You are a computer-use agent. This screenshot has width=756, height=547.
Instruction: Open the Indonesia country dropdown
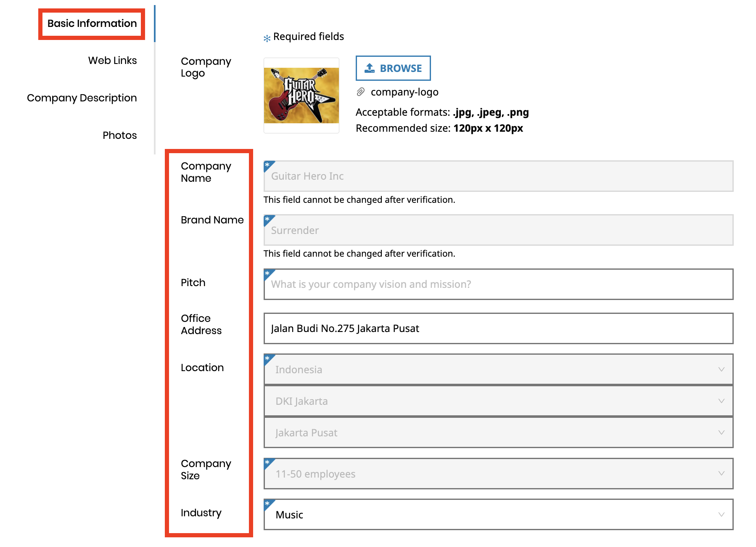click(x=498, y=369)
